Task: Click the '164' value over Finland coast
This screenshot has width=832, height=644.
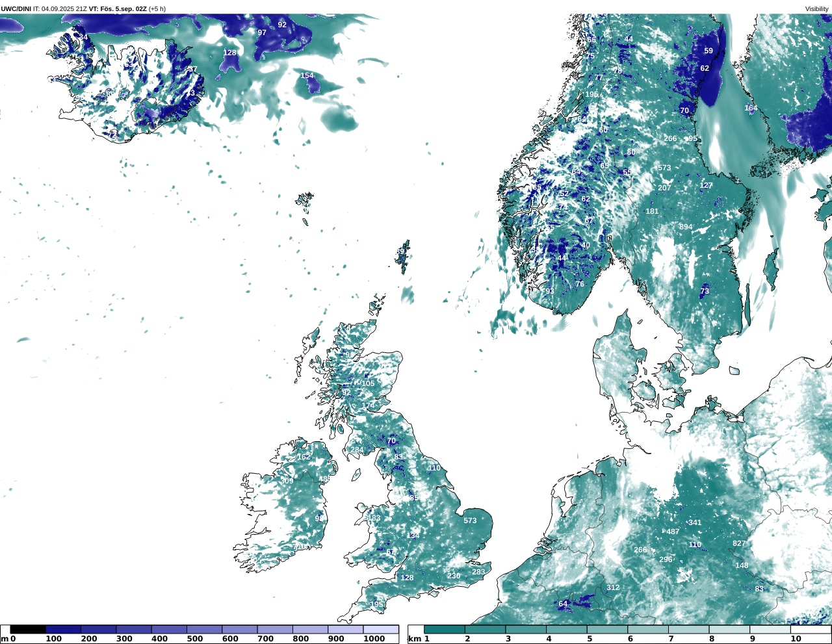Action: [x=751, y=109]
